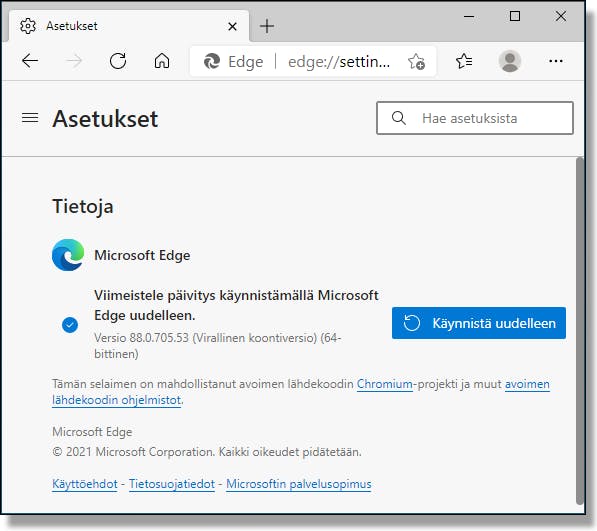Go back with the back arrow
The image size is (597, 531).
click(30, 61)
